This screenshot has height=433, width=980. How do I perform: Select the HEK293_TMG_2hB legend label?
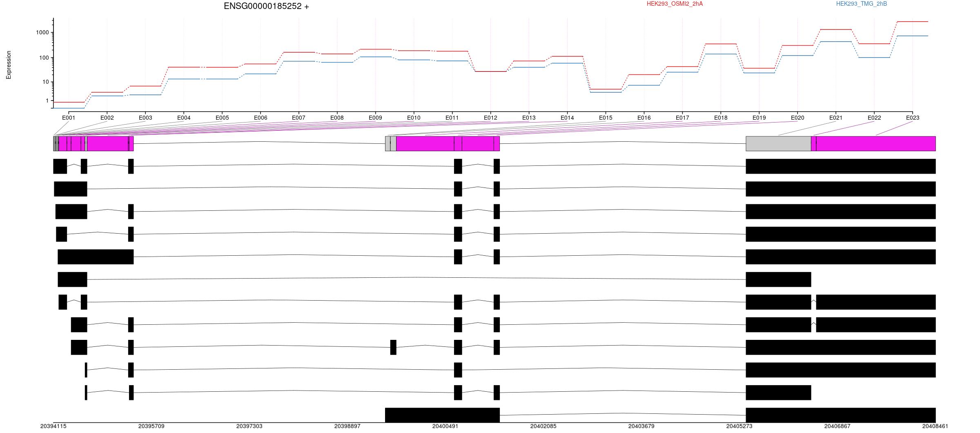click(x=862, y=4)
